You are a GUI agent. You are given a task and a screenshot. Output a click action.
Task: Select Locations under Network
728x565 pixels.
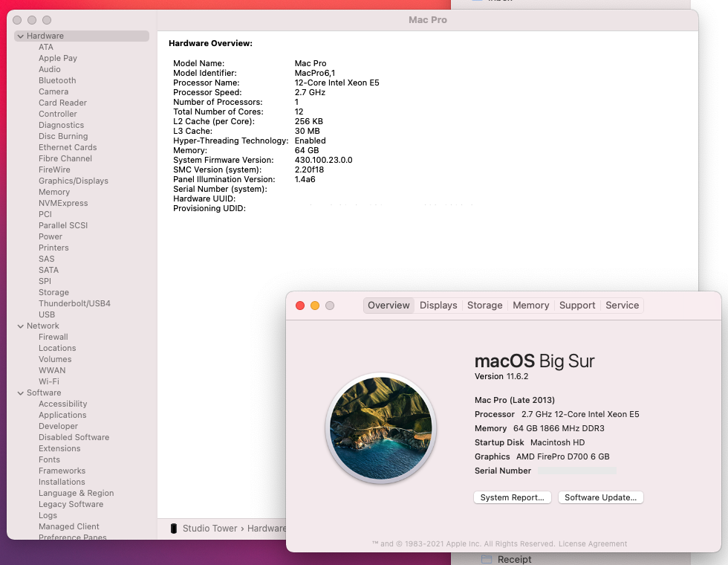pyautogui.click(x=57, y=348)
